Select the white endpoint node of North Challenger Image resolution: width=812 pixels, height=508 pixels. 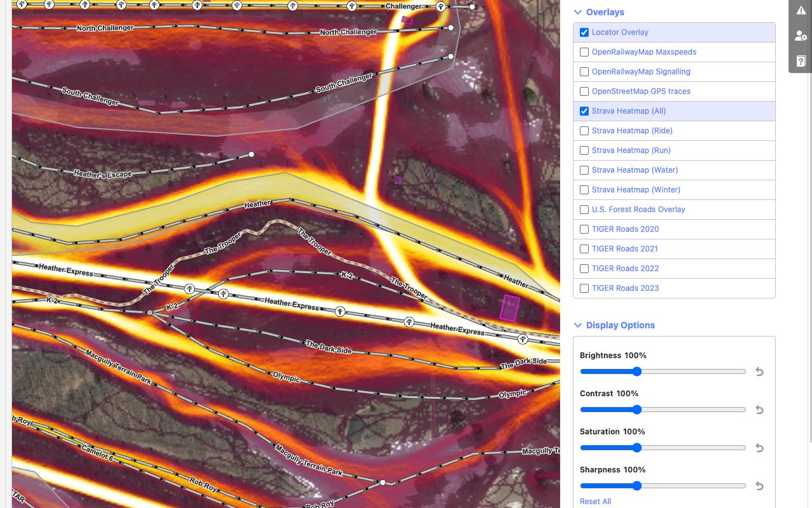pyautogui.click(x=451, y=28)
